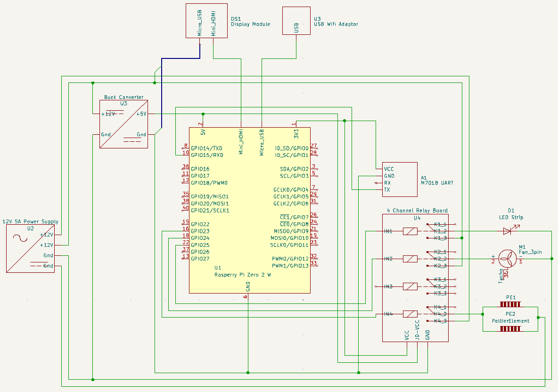Click the IN3 relay coil symbol
This screenshot has height=392, width=558.
[410, 286]
